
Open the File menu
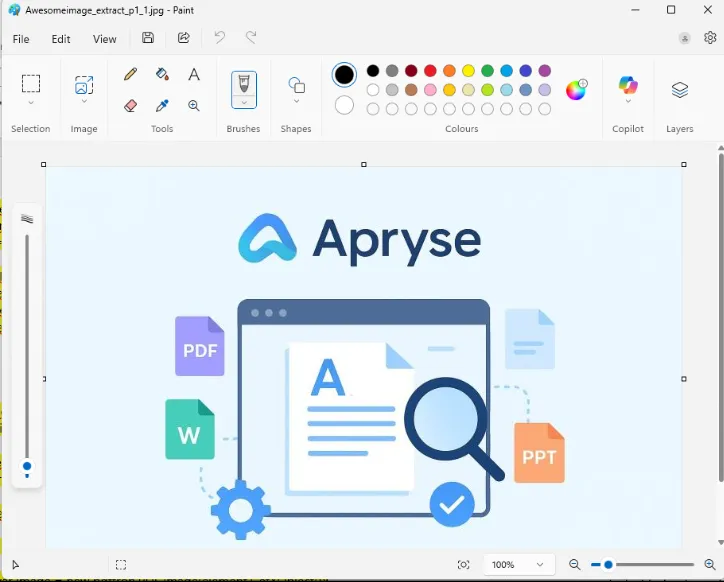click(x=21, y=39)
